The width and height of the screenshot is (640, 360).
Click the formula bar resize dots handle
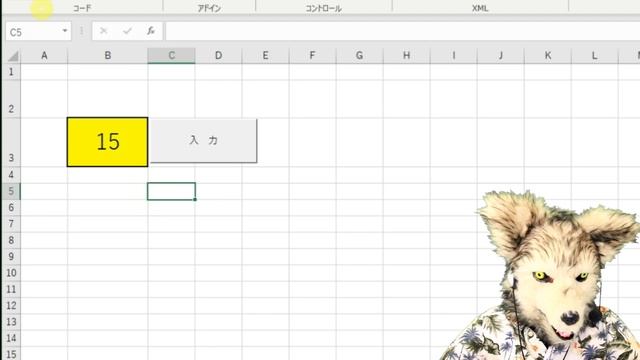82,31
